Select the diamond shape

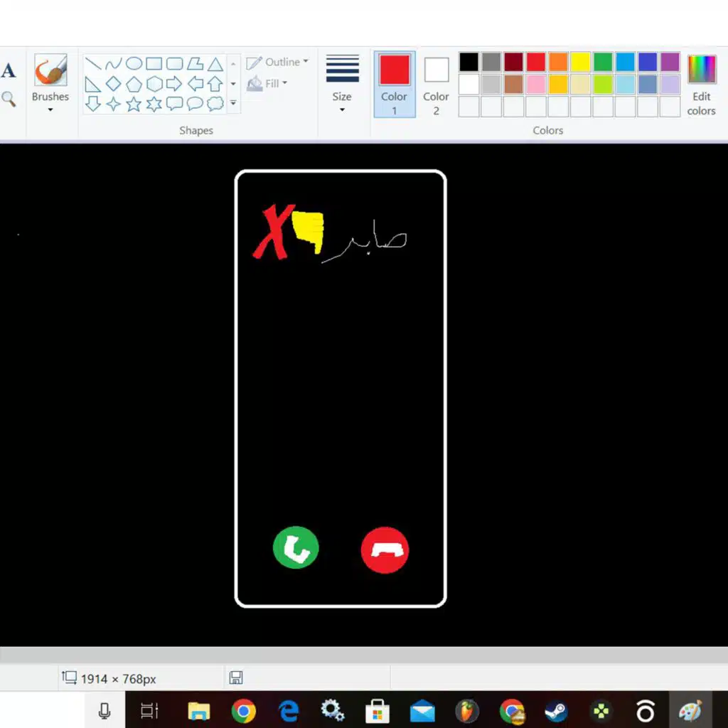pyautogui.click(x=114, y=84)
